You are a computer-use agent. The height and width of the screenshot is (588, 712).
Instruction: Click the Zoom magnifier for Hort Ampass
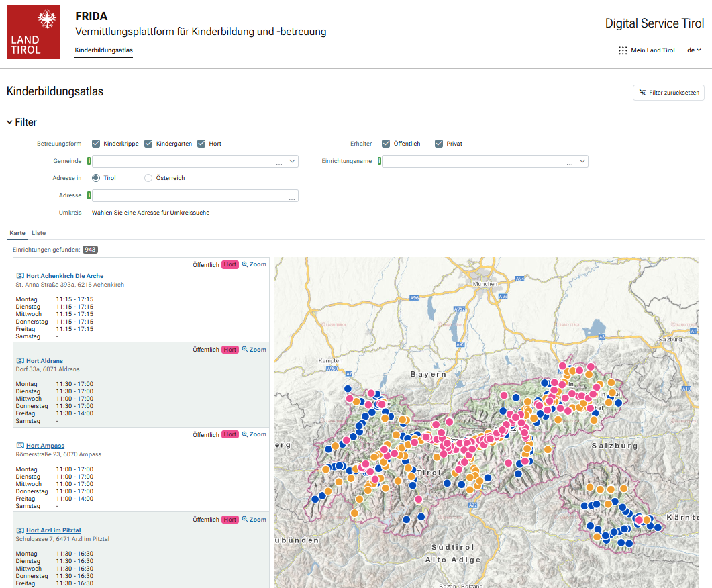tap(246, 435)
